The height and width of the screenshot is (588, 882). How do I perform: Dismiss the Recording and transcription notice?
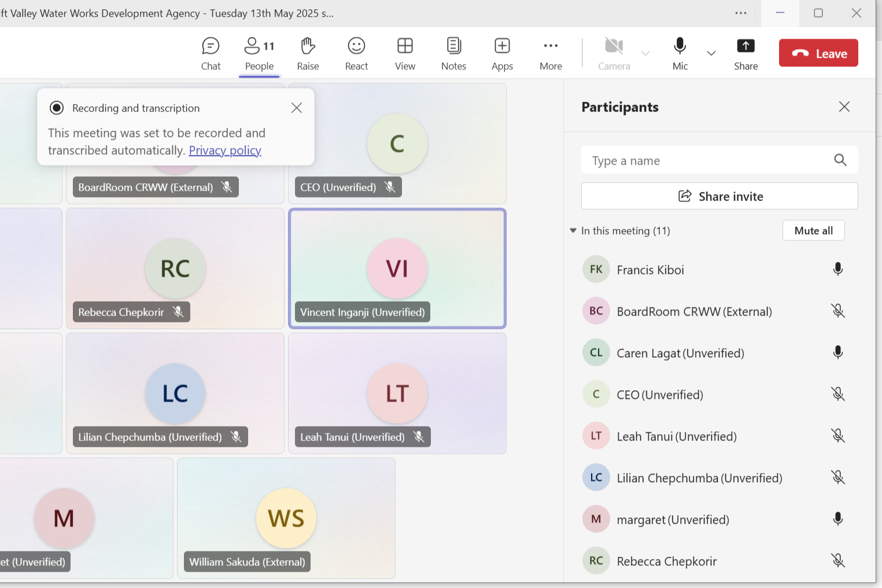tap(297, 108)
